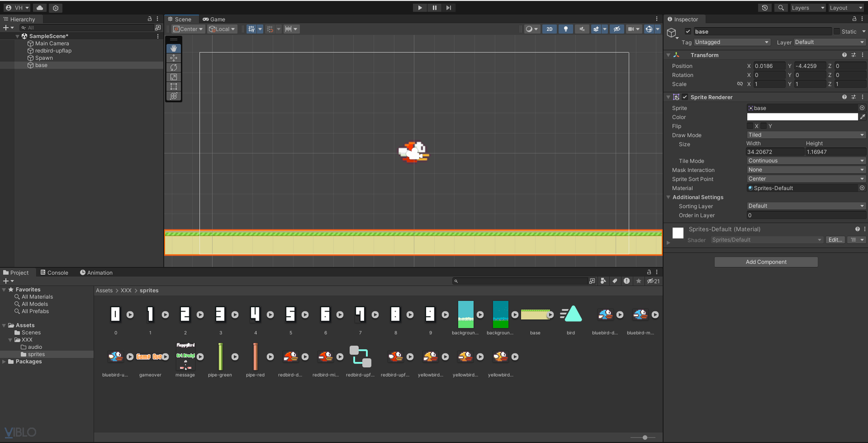
Task: Select the Rotate tool
Action: [174, 67]
